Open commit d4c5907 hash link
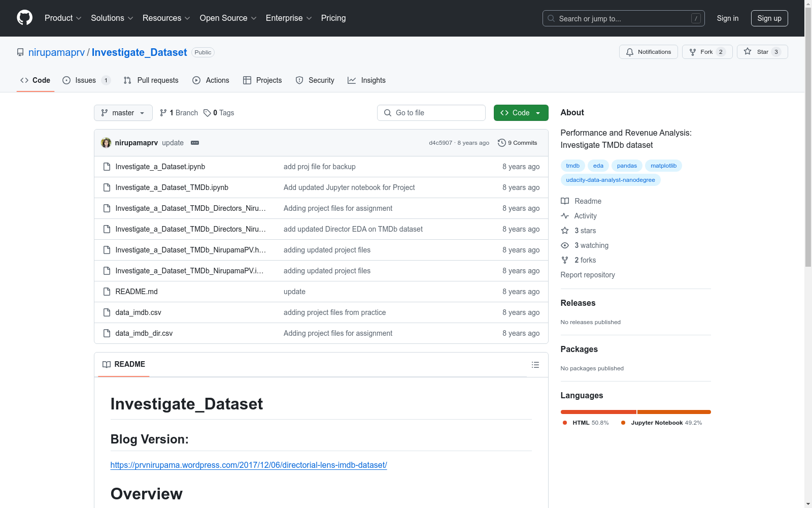The height and width of the screenshot is (508, 812). tap(441, 143)
